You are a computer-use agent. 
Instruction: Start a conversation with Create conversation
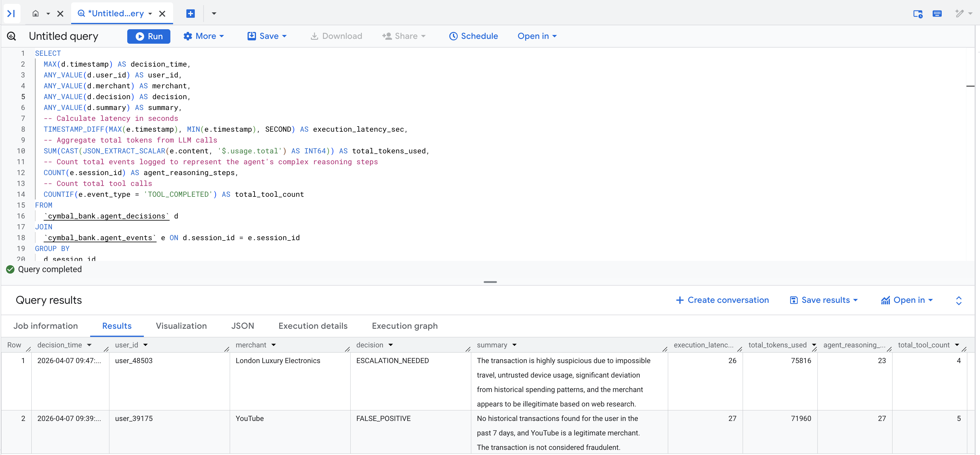[x=722, y=300]
